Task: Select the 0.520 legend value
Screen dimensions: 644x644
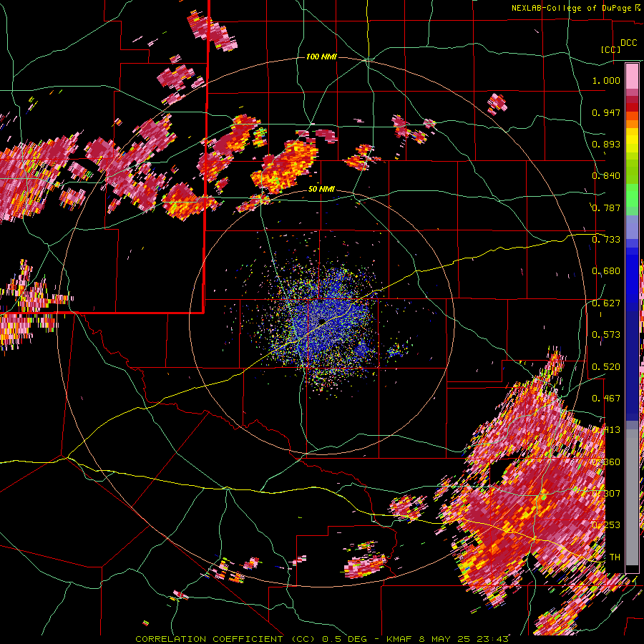Action: 606,367
